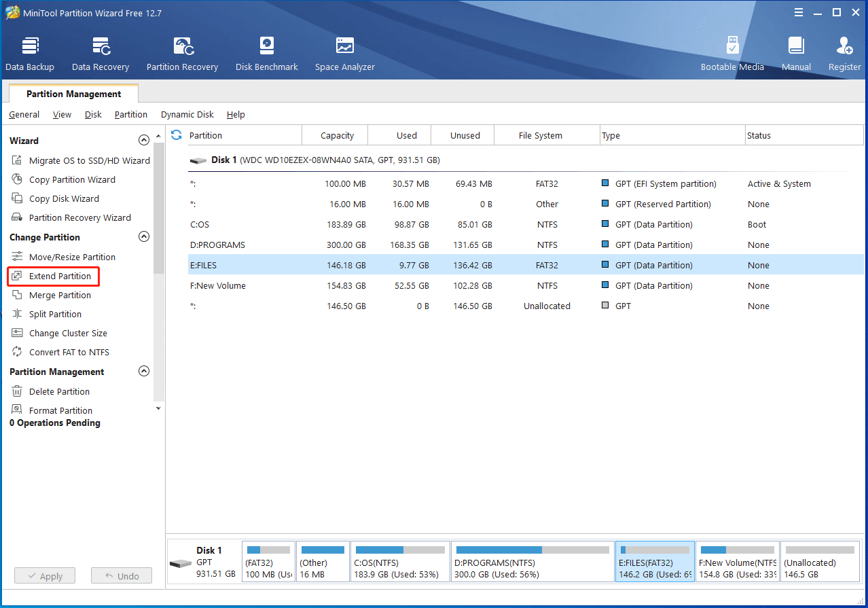Start the Copy Partition Wizard

point(63,180)
